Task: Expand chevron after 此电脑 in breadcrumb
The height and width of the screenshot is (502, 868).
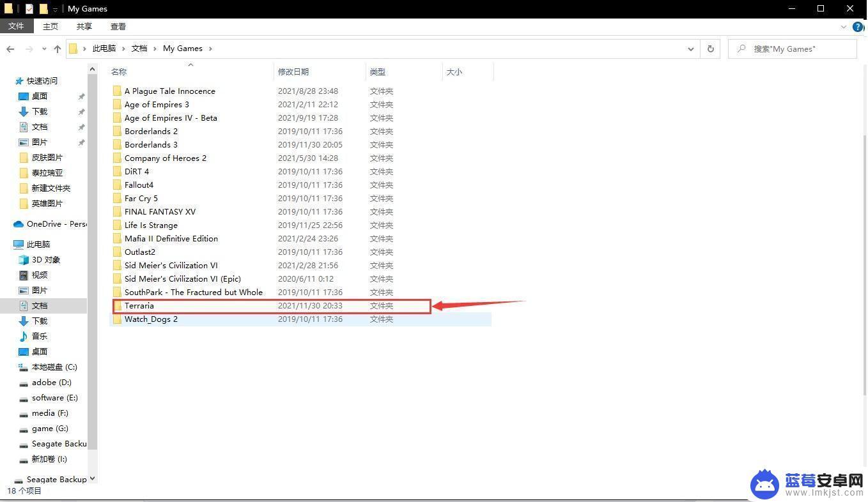Action: click(123, 49)
